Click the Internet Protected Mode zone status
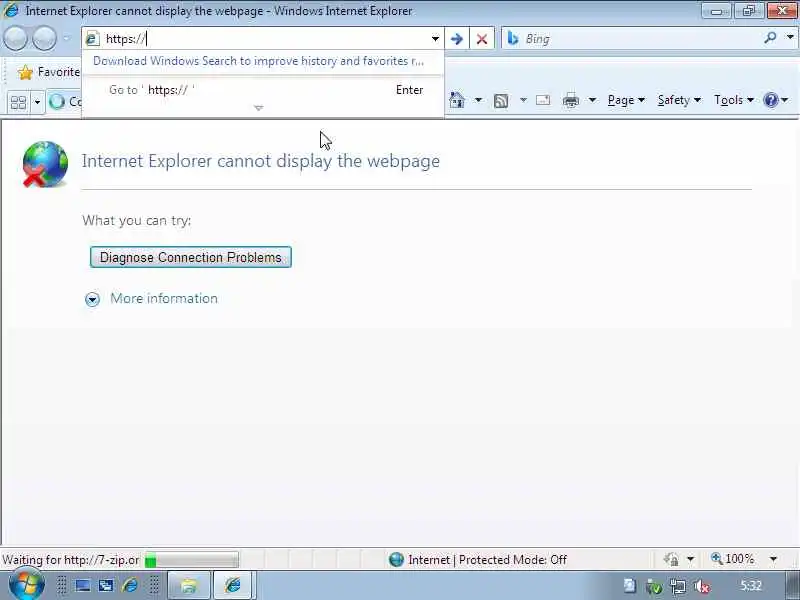 pyautogui.click(x=478, y=560)
